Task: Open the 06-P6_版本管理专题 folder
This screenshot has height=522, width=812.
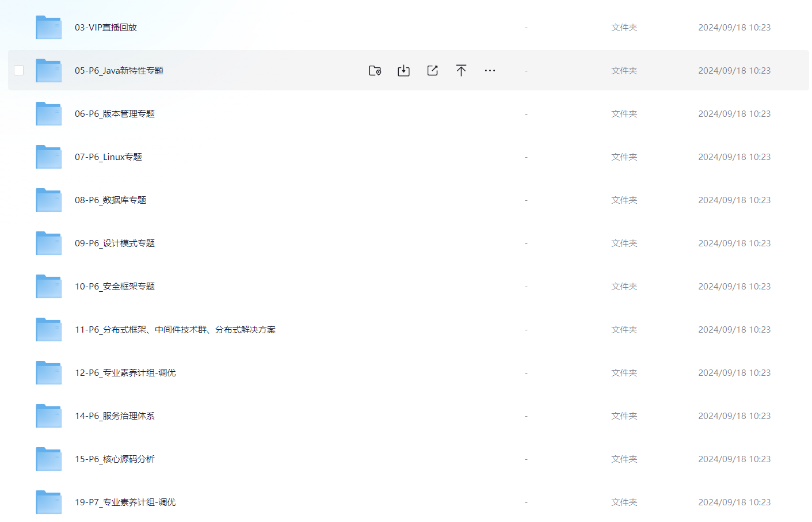Action: point(115,114)
